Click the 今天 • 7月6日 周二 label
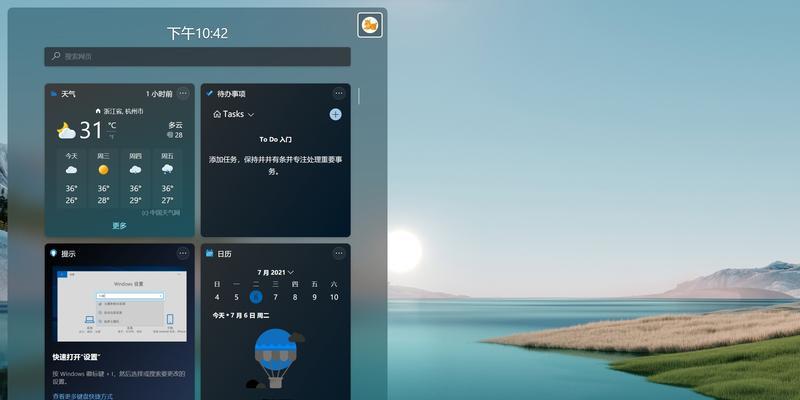The width and height of the screenshot is (800, 400). pos(241,316)
